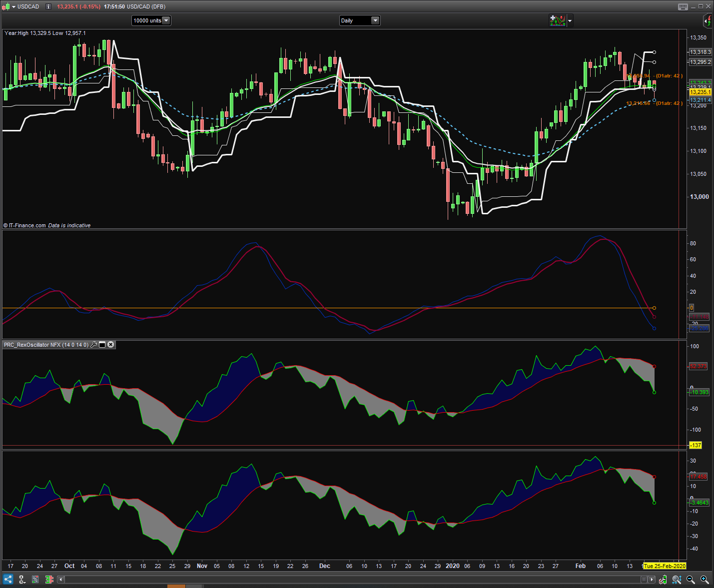Zoom out with the minus magnifier
The width and height of the screenshot is (714, 588).
pos(691,580)
